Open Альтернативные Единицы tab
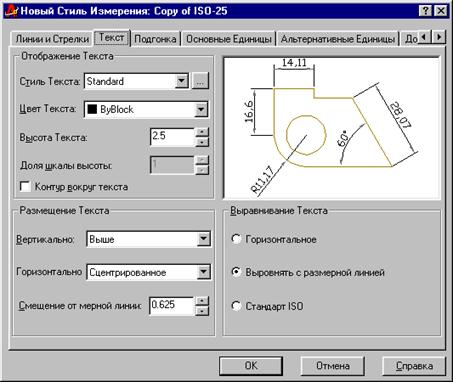 [338, 39]
